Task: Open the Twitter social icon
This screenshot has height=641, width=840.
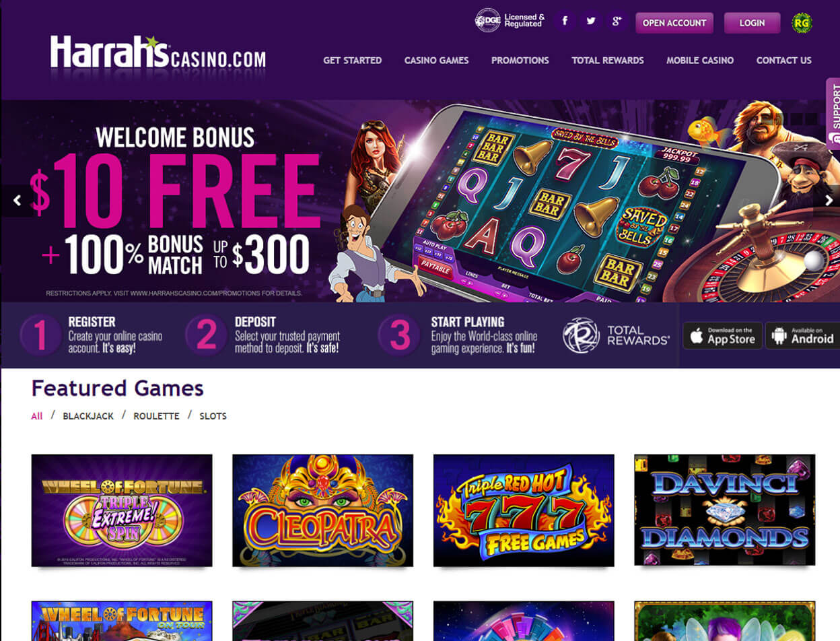Action: pyautogui.click(x=590, y=22)
